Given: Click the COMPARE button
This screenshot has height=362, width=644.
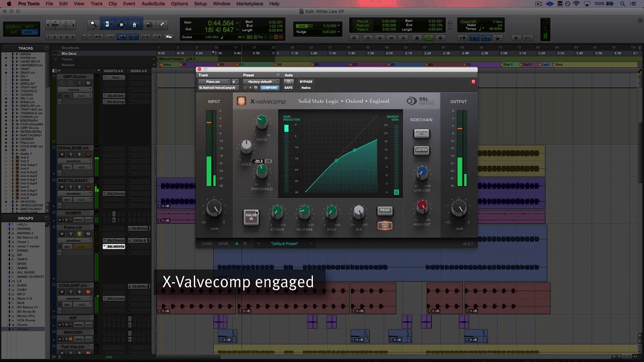Looking at the screenshot, I should 269,87.
